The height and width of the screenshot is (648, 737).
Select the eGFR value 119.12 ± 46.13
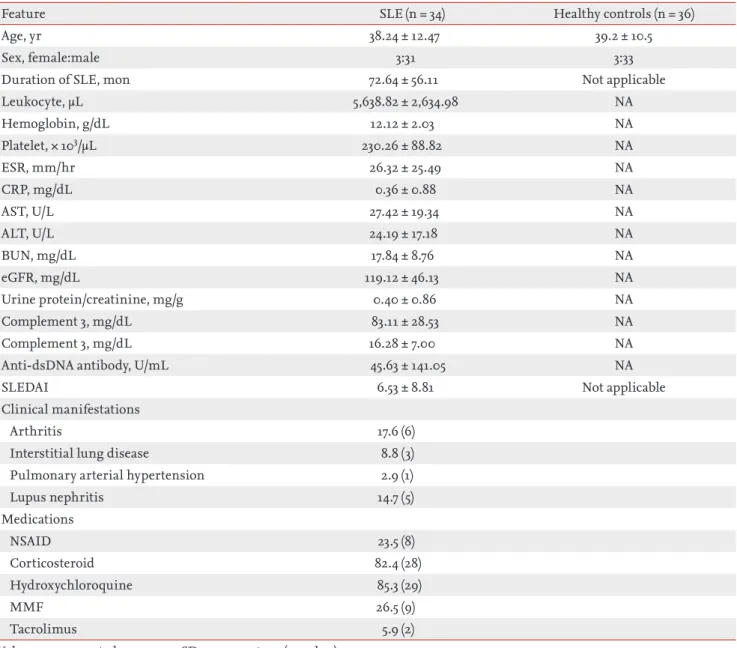pyautogui.click(x=401, y=278)
